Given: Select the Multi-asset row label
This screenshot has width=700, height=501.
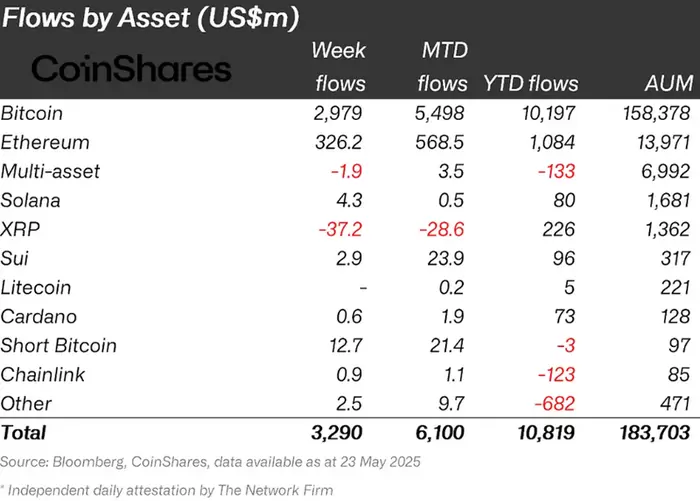Looking at the screenshot, I should pyautogui.click(x=51, y=171).
